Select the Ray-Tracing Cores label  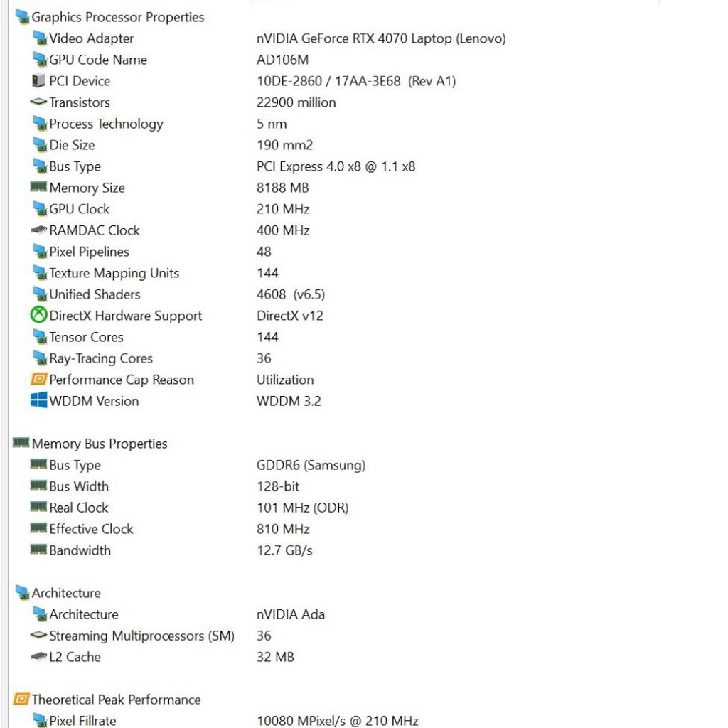(x=101, y=359)
